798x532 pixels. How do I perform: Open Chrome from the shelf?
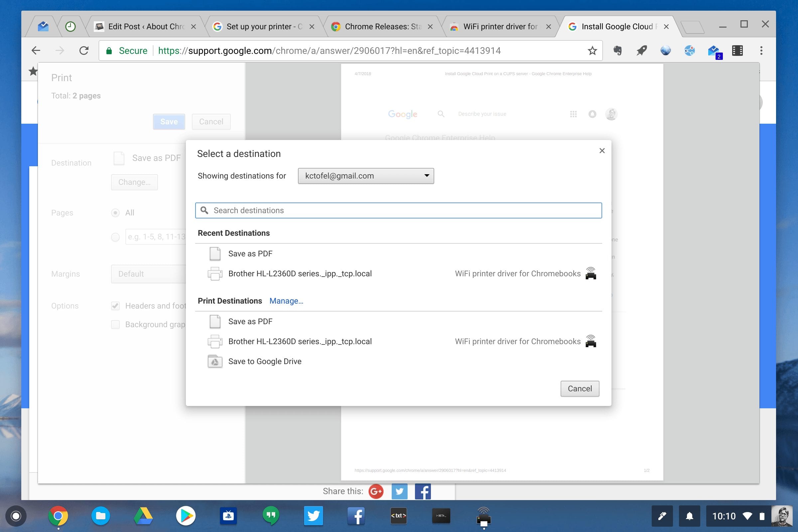[58, 516]
